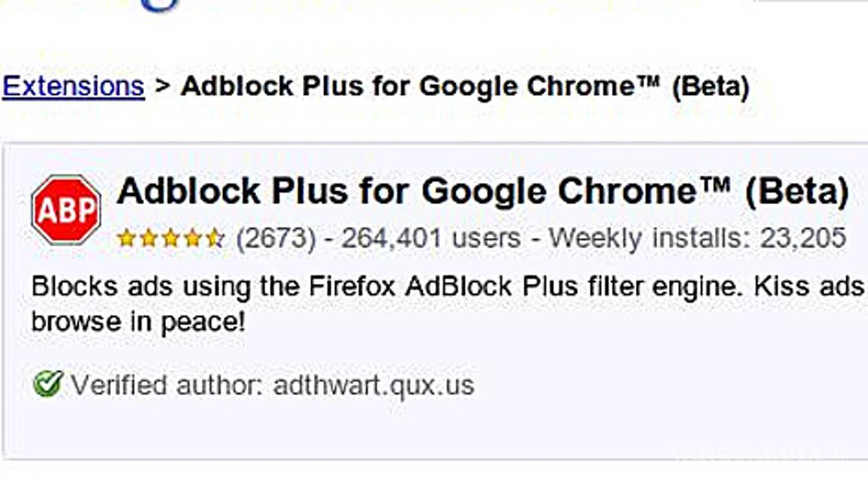
Task: Click the breadcrumb title Adblock Plus text
Action: tap(464, 87)
